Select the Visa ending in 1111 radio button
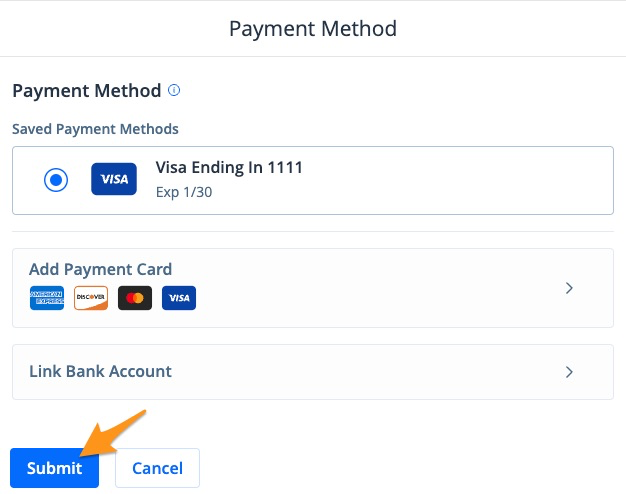The height and width of the screenshot is (494, 626). [56, 180]
